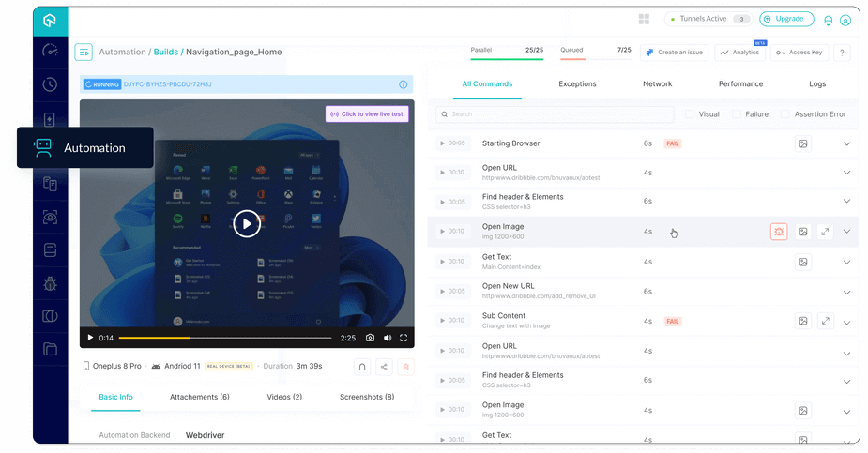Click the red delete trash icon
Image resolution: width=868 pixels, height=453 pixels.
point(405,367)
